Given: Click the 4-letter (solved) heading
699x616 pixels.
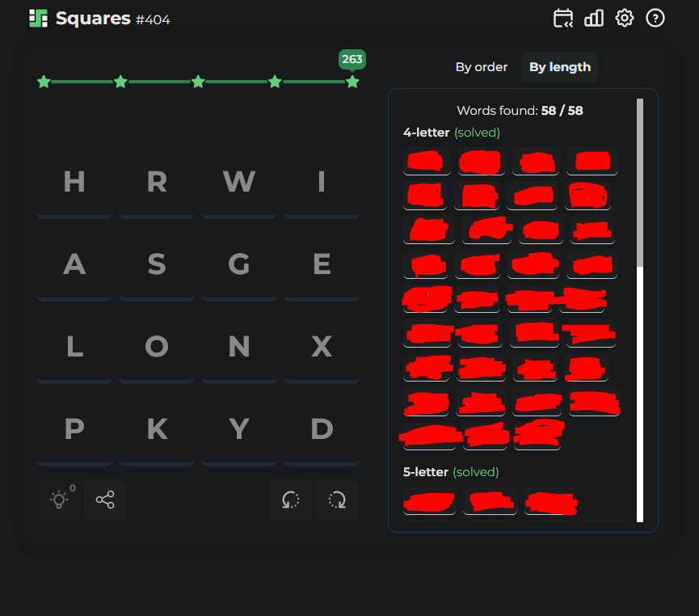Looking at the screenshot, I should coord(452,133).
